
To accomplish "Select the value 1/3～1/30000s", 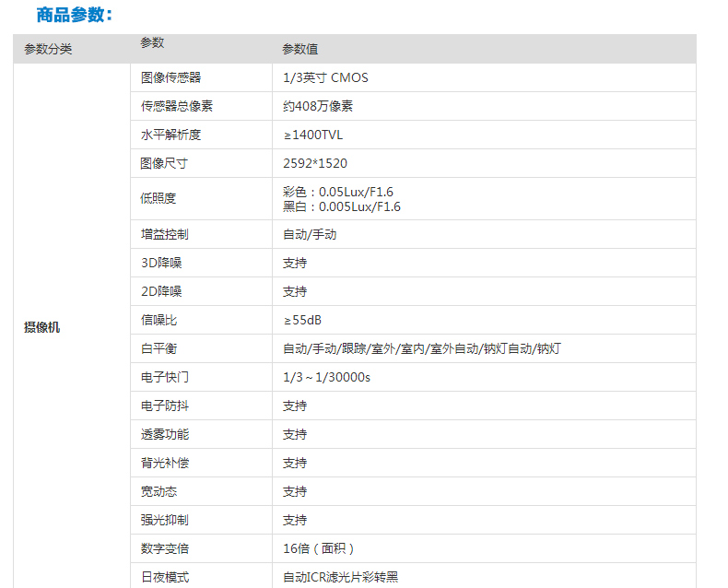I will 326,377.
